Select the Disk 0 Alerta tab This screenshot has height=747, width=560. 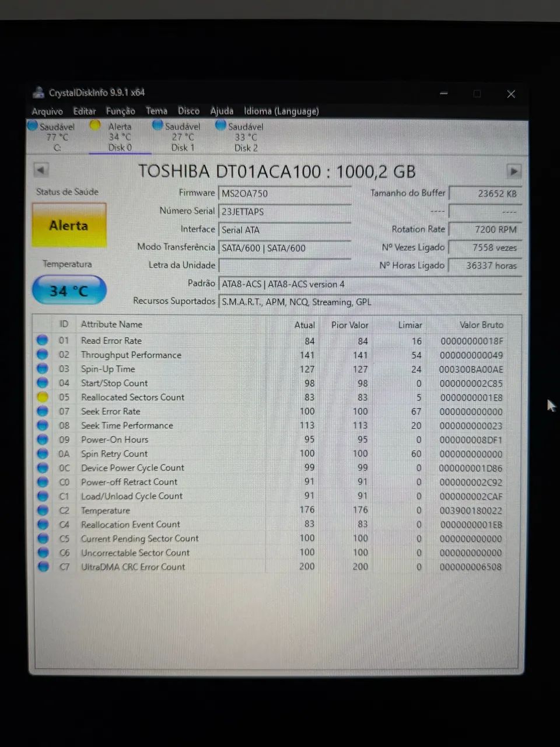(x=120, y=137)
